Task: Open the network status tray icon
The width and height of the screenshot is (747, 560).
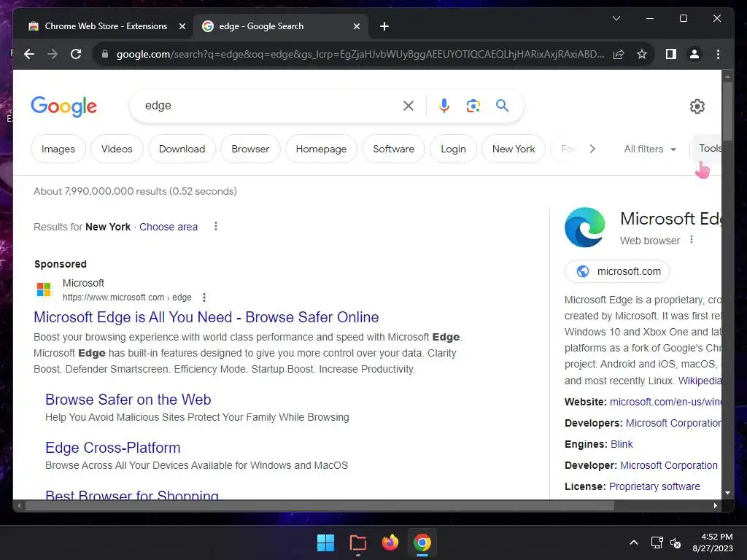Action: click(657, 542)
